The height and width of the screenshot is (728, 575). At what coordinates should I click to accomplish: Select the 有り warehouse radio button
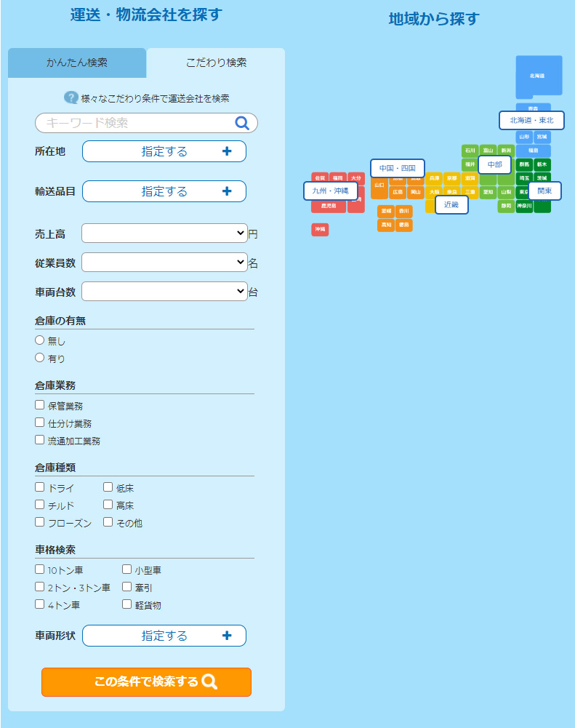[x=39, y=358]
